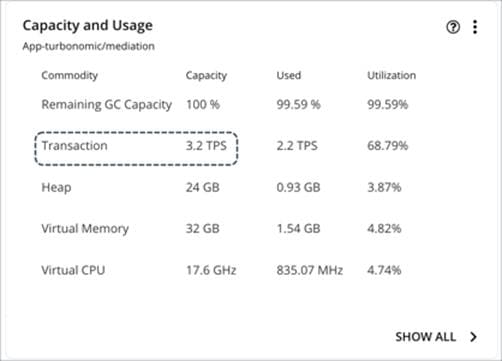Screen dimensions: 502x361
Task: Click the App-turbonomic/mediation subtitle
Action: click(x=88, y=46)
